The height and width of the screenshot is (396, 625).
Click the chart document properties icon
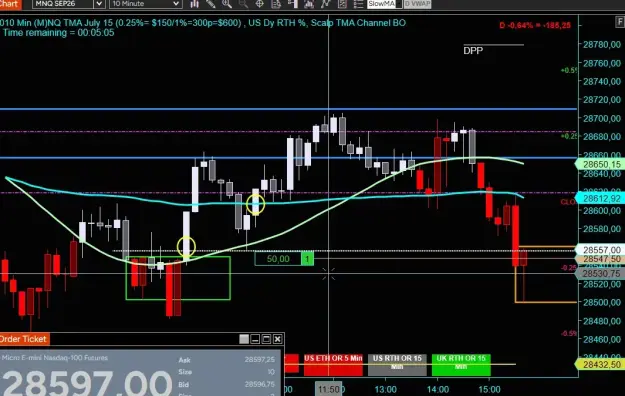[276, 4]
